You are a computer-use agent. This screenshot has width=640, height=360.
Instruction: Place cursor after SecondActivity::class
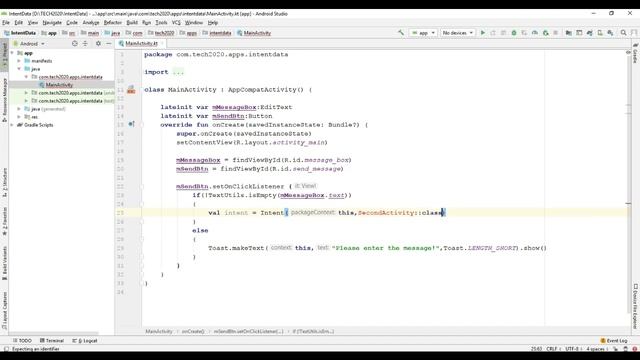pyautogui.click(x=443, y=213)
